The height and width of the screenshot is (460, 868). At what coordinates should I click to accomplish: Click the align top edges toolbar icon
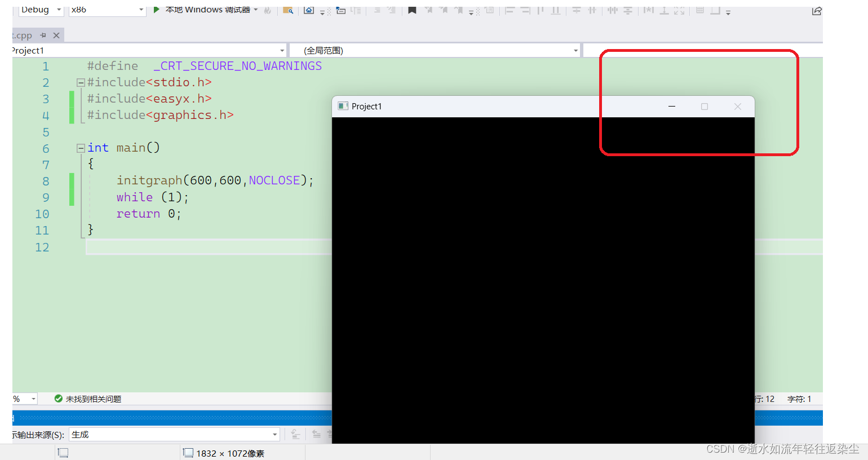[541, 10]
